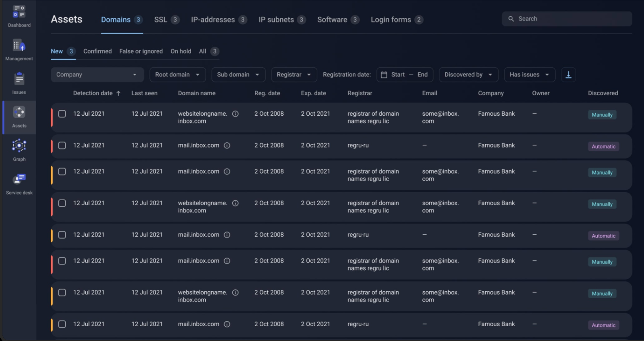Expand the Company dropdown filter
This screenshot has width=644, height=341.
pyautogui.click(x=97, y=75)
